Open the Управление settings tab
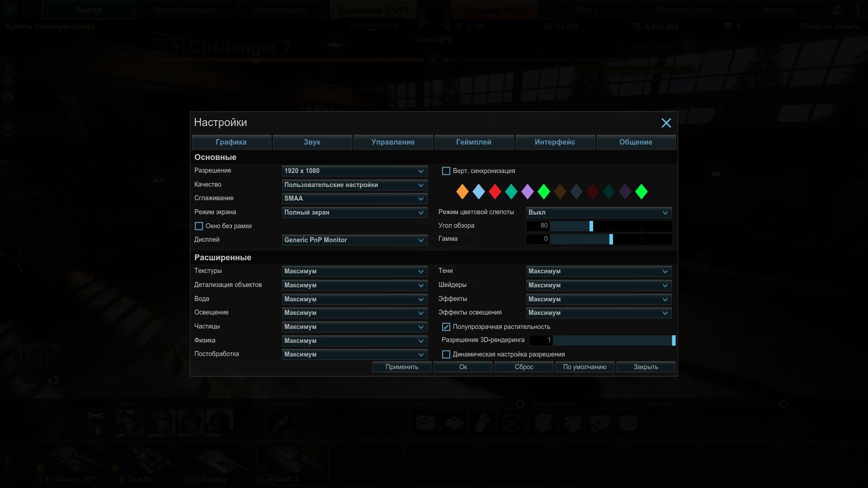This screenshot has height=488, width=868. [x=393, y=142]
